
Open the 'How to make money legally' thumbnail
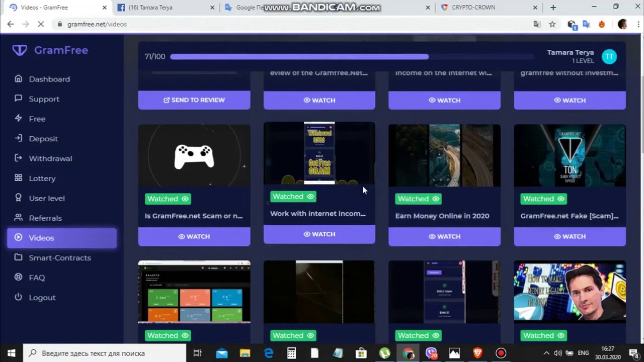click(570, 292)
